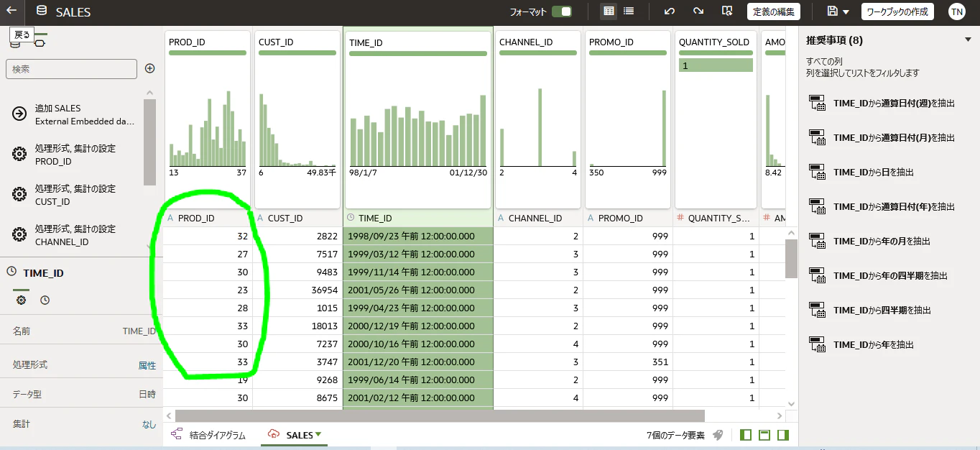
Task: Toggle the top quality tiles panel icon
Action: pos(764,435)
